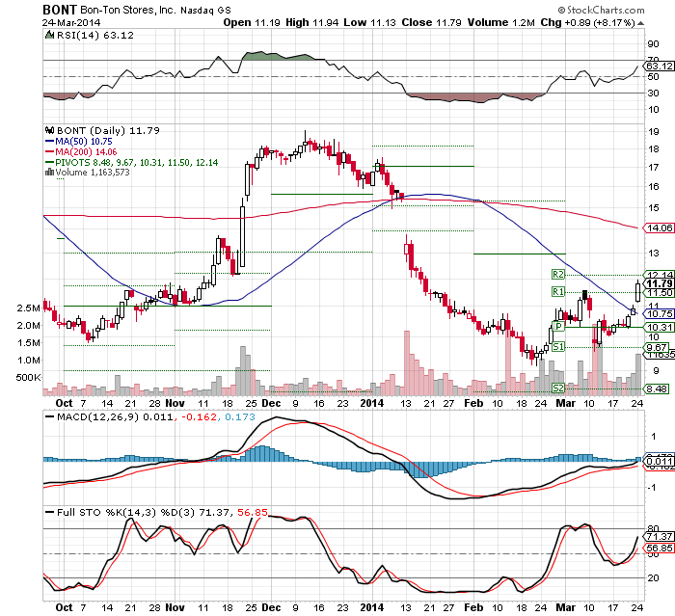Click the 500K volume axis label
Viewport: 675px width, 616px height.
28,378
